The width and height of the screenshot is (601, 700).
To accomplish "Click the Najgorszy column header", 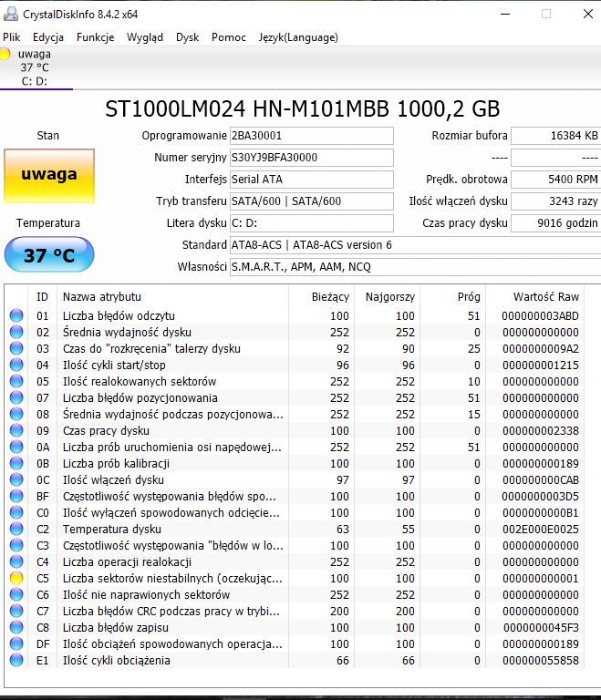I will click(x=387, y=297).
